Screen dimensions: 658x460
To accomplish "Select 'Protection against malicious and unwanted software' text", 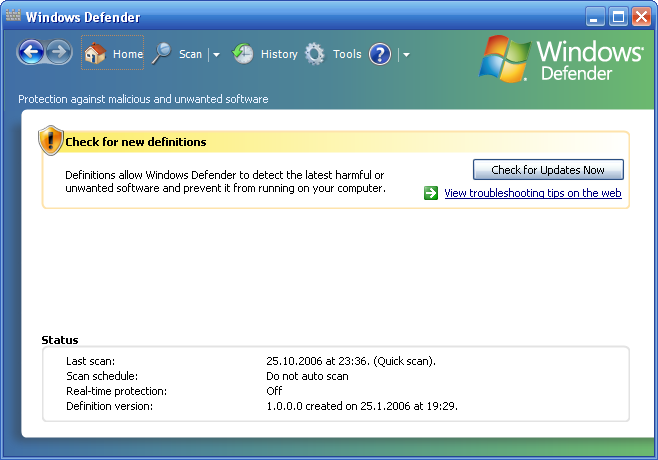I will pos(143,99).
